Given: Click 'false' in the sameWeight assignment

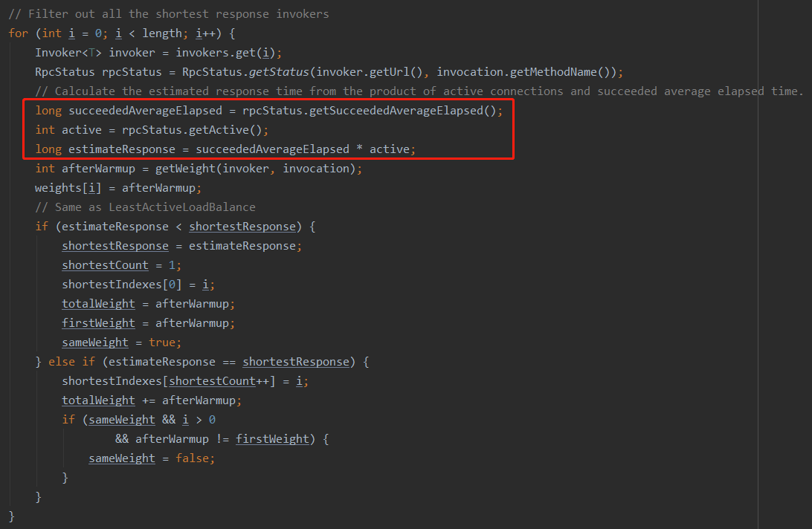Looking at the screenshot, I should (192, 458).
